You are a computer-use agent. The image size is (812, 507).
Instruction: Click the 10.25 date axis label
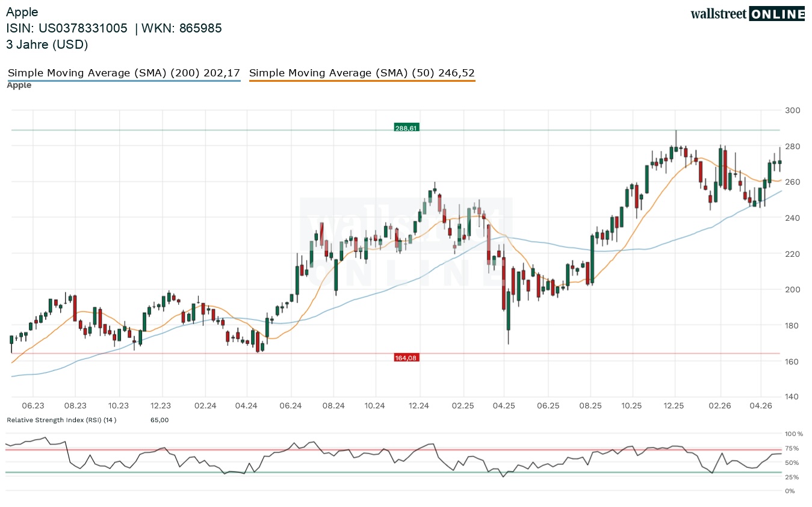click(x=633, y=406)
